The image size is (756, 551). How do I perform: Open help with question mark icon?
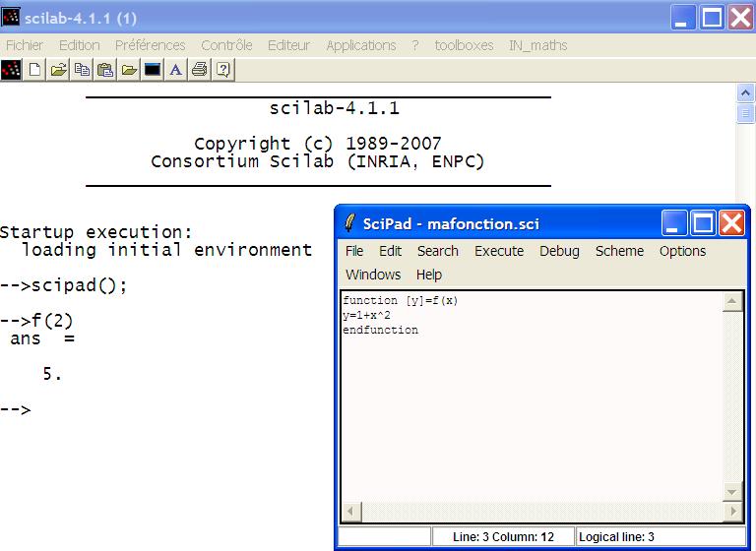[x=222, y=70]
